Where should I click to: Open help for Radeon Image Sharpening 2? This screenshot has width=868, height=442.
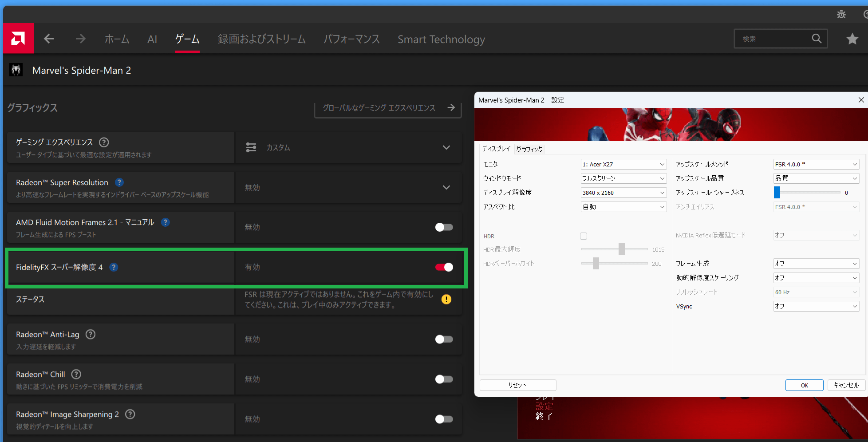(130, 414)
